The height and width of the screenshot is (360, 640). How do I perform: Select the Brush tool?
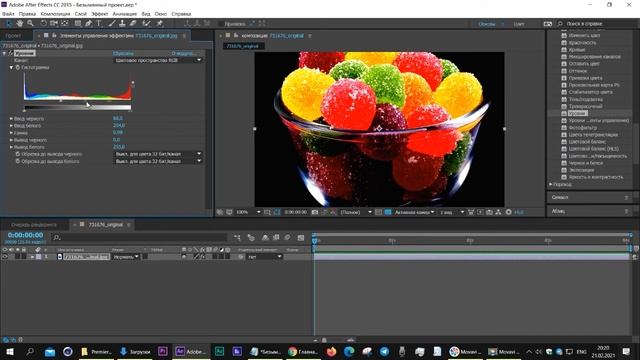(x=112, y=24)
